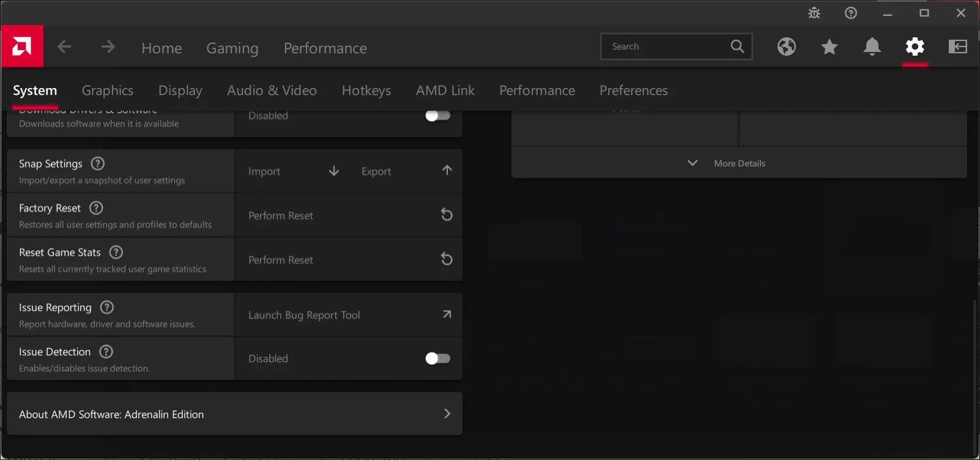Click the Export up arrow icon
This screenshot has width=980, height=460.
(447, 170)
